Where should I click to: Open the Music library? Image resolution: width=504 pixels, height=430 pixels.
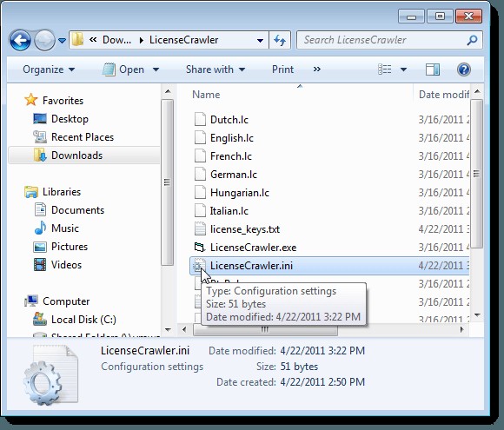coord(65,228)
